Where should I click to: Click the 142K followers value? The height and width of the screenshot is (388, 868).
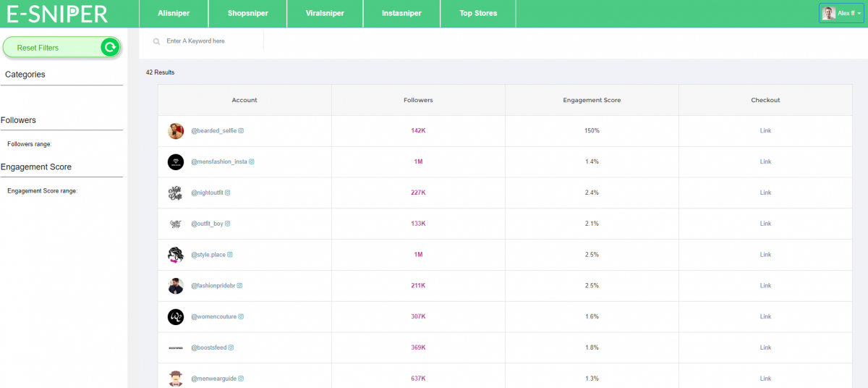(418, 131)
